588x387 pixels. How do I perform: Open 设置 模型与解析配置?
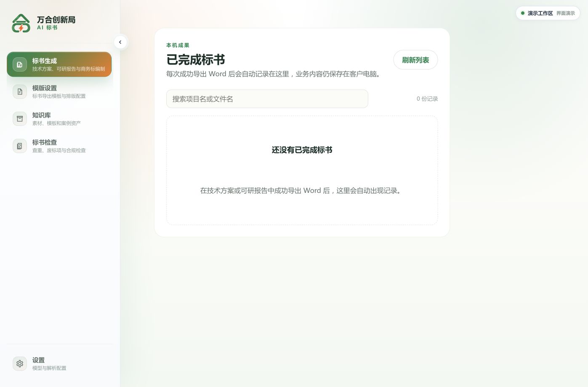(59, 363)
